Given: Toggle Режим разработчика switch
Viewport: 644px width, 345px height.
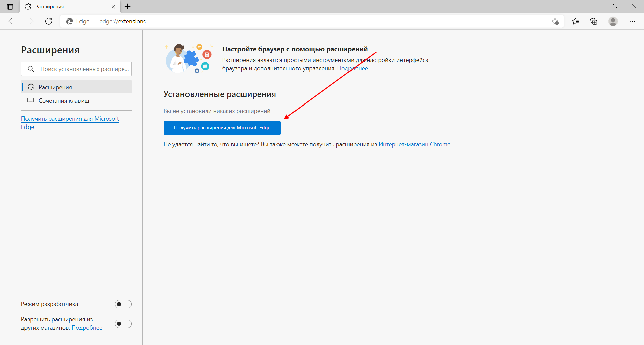Looking at the screenshot, I should 123,304.
